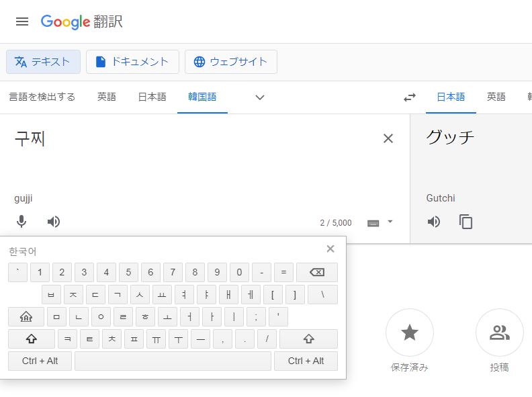Image resolution: width=532 pixels, height=397 pixels.
Task: Listen to the translated text グッチ
Action: [x=434, y=222]
